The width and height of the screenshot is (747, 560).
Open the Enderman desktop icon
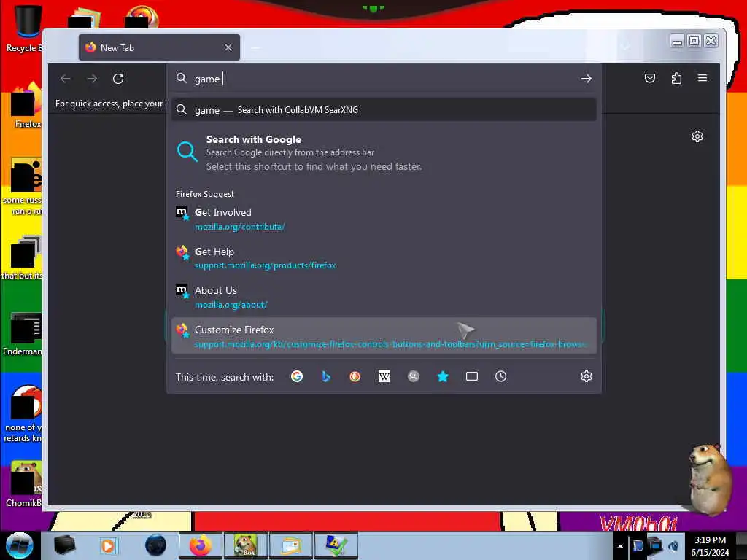point(23,333)
